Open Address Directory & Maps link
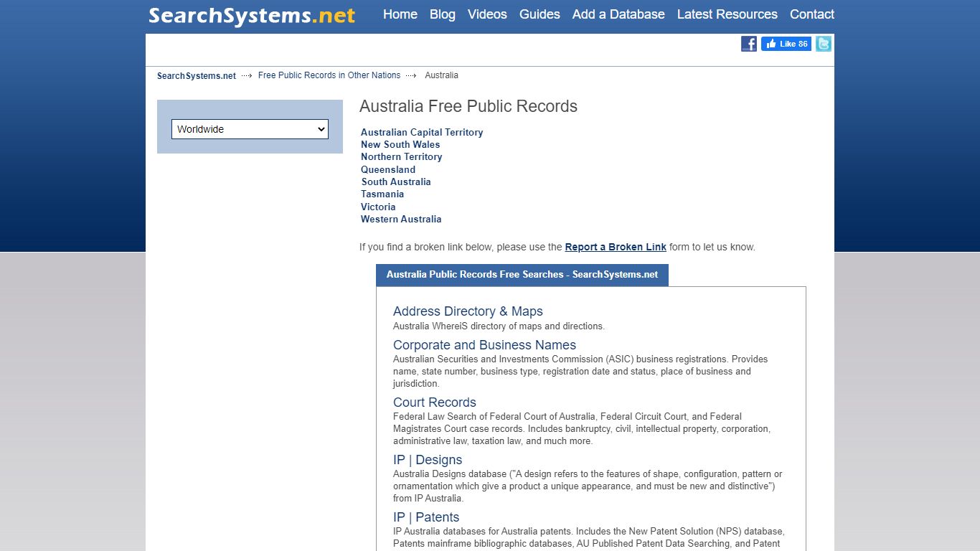Image resolution: width=980 pixels, height=551 pixels. coord(468,311)
